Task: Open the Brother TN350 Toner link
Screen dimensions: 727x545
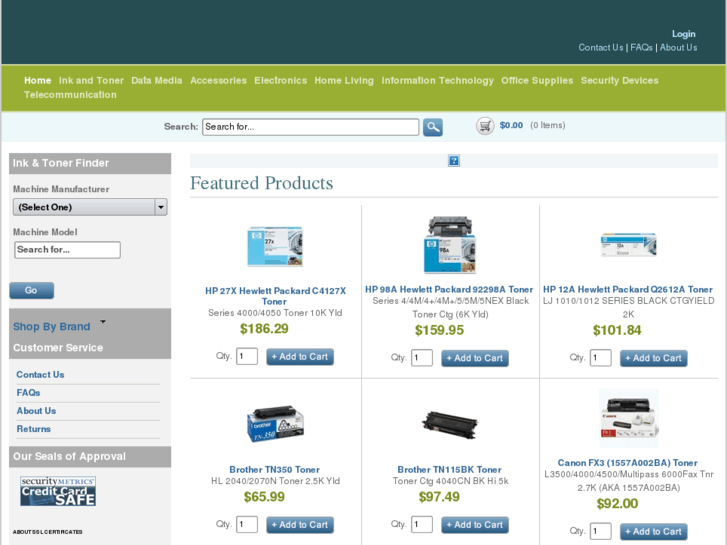Action: click(x=274, y=469)
